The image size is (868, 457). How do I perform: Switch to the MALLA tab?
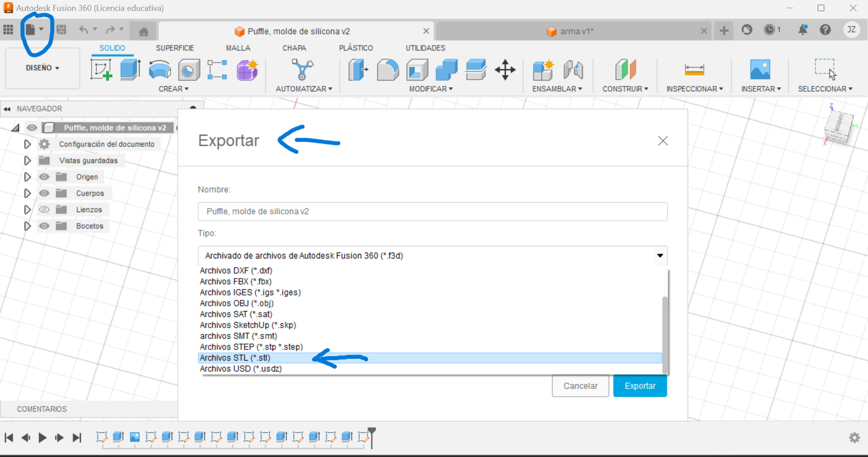pos(238,48)
